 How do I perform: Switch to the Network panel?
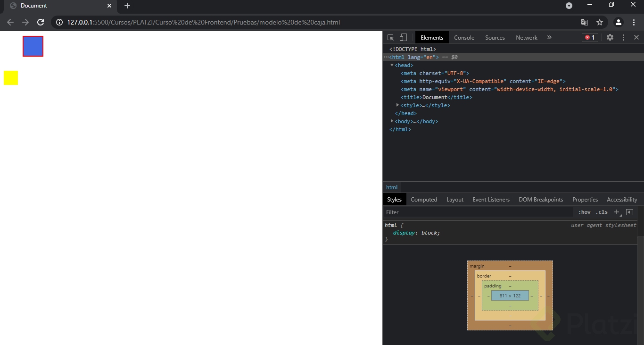pyautogui.click(x=527, y=37)
